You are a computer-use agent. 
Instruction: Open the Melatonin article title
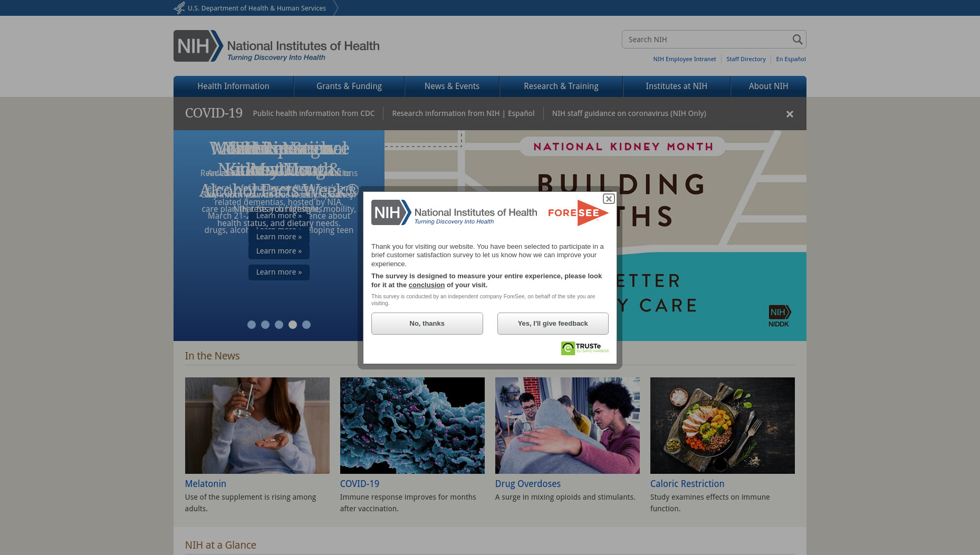[x=206, y=484]
